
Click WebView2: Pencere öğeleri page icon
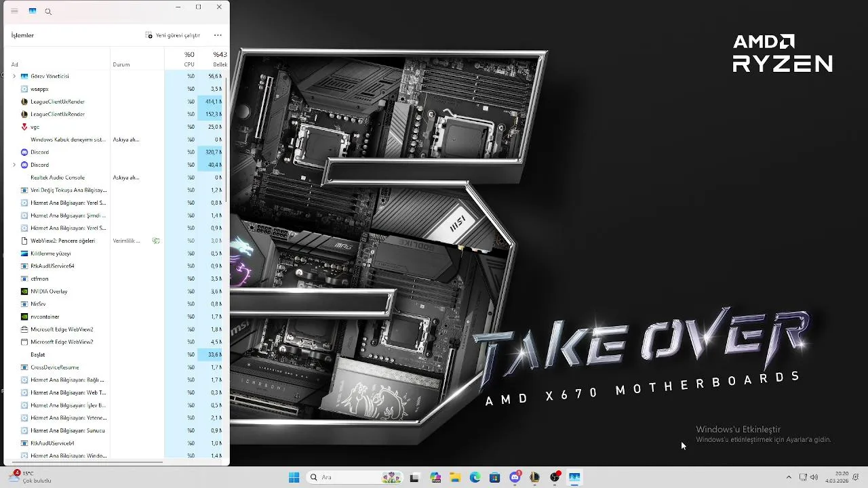click(24, 241)
